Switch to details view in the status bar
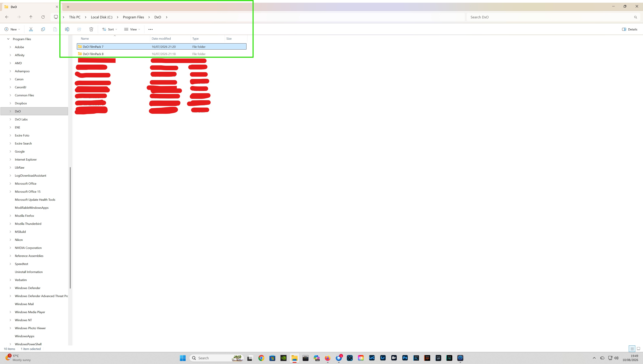643x364 pixels. coord(632,348)
